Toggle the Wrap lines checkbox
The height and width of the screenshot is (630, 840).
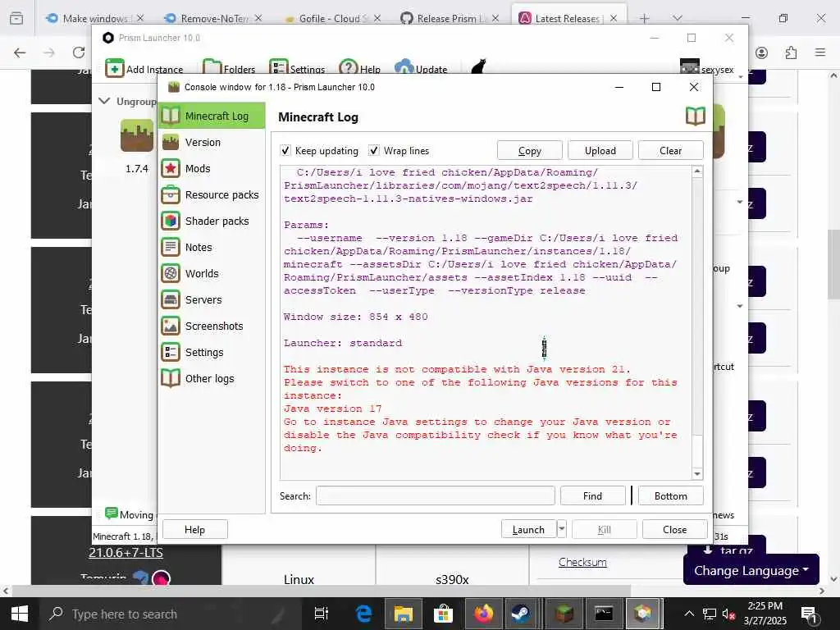[374, 151]
